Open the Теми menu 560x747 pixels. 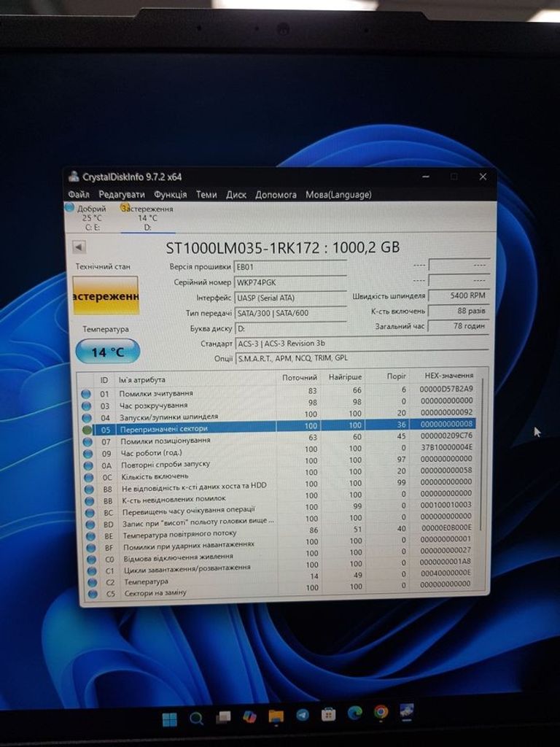click(206, 194)
